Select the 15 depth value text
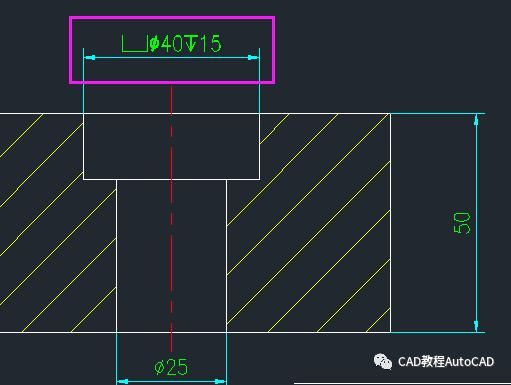 pyautogui.click(x=210, y=44)
